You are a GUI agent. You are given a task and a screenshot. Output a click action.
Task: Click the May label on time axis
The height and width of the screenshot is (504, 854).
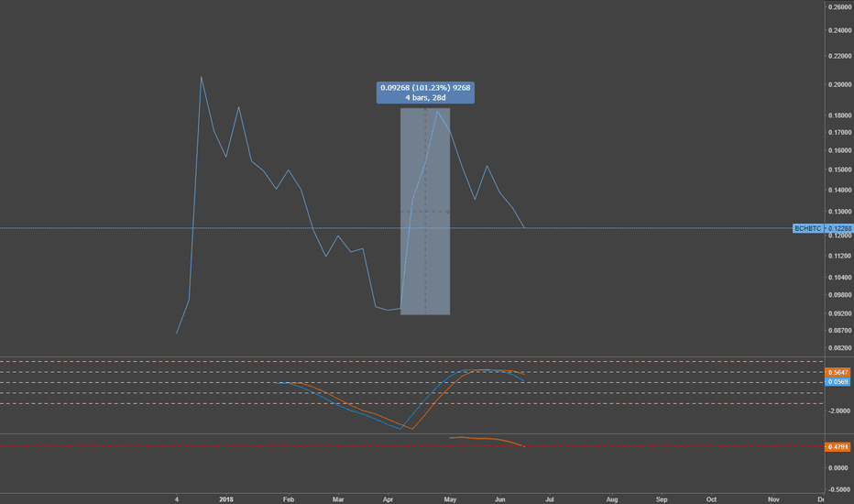pyautogui.click(x=450, y=499)
